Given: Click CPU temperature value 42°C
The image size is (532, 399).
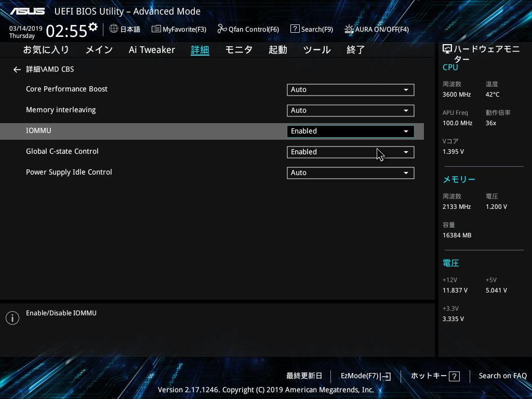Looking at the screenshot, I should point(493,95).
